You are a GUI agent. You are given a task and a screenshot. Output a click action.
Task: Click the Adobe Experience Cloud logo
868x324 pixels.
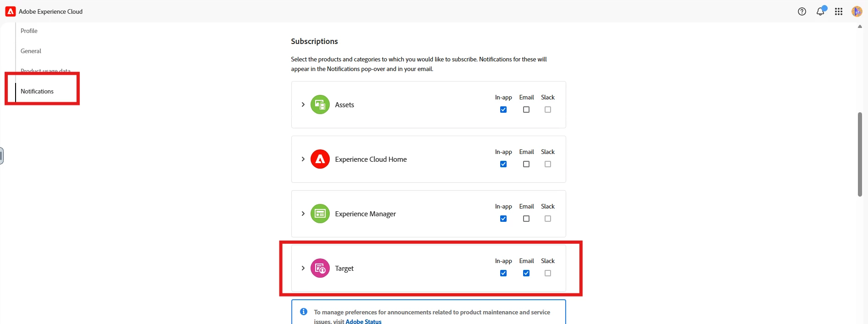10,11
